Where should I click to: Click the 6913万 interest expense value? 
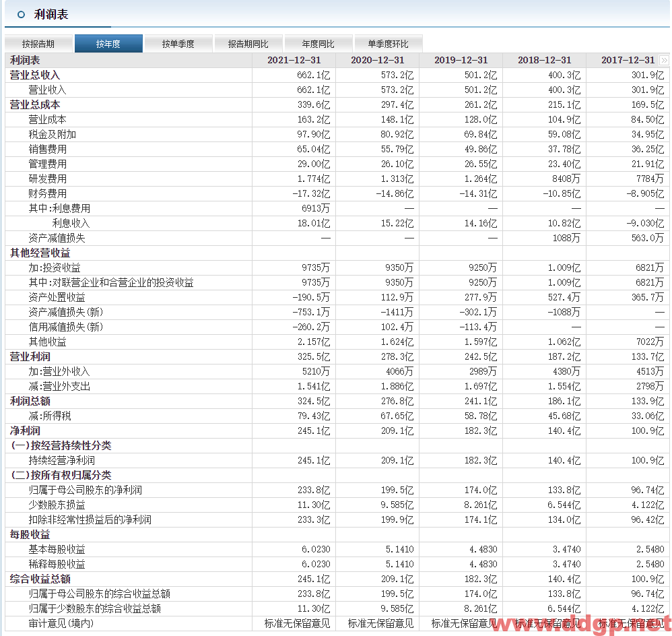(316, 208)
